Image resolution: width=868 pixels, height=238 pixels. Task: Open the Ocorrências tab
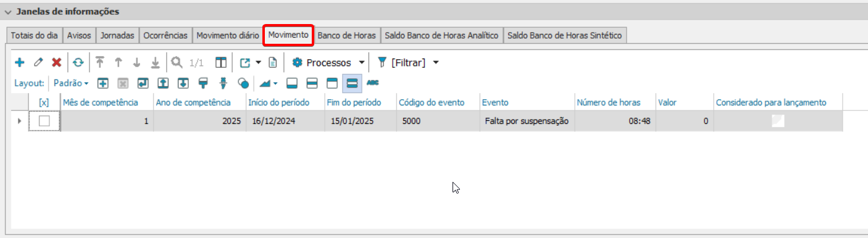tap(165, 35)
